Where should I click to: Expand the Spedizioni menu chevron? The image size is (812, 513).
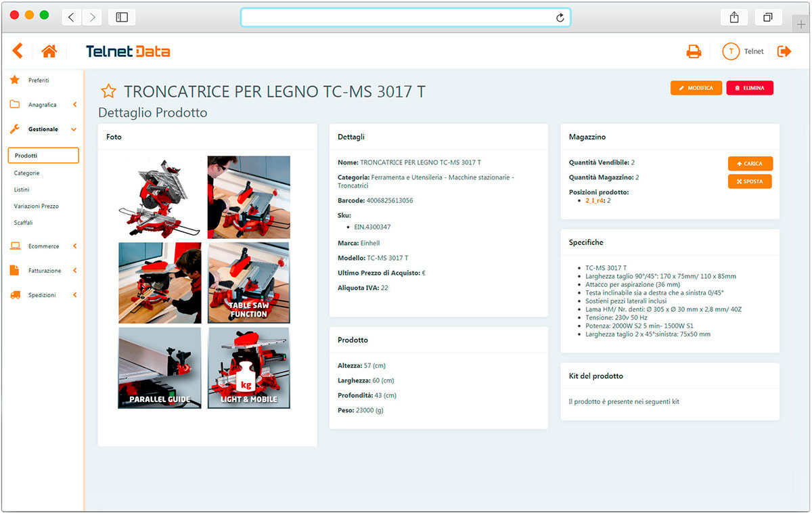coord(74,295)
